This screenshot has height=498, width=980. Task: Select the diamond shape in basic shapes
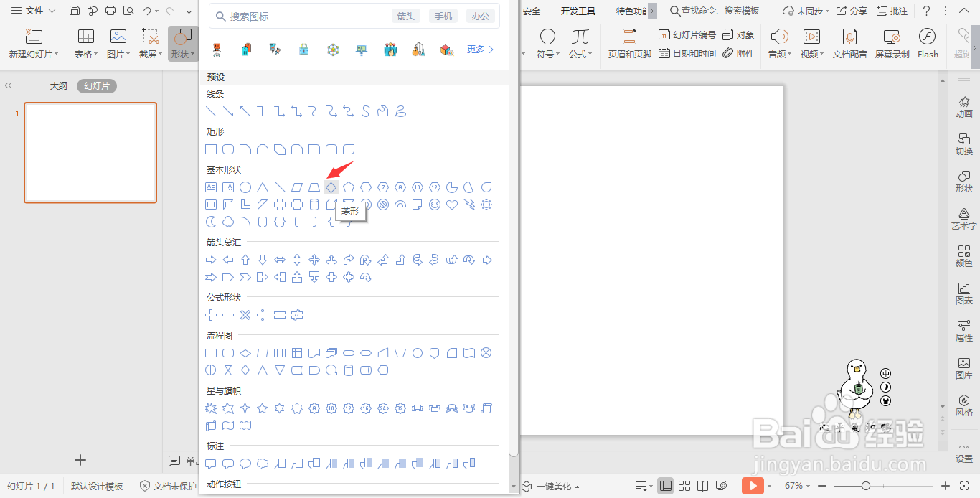tap(331, 187)
